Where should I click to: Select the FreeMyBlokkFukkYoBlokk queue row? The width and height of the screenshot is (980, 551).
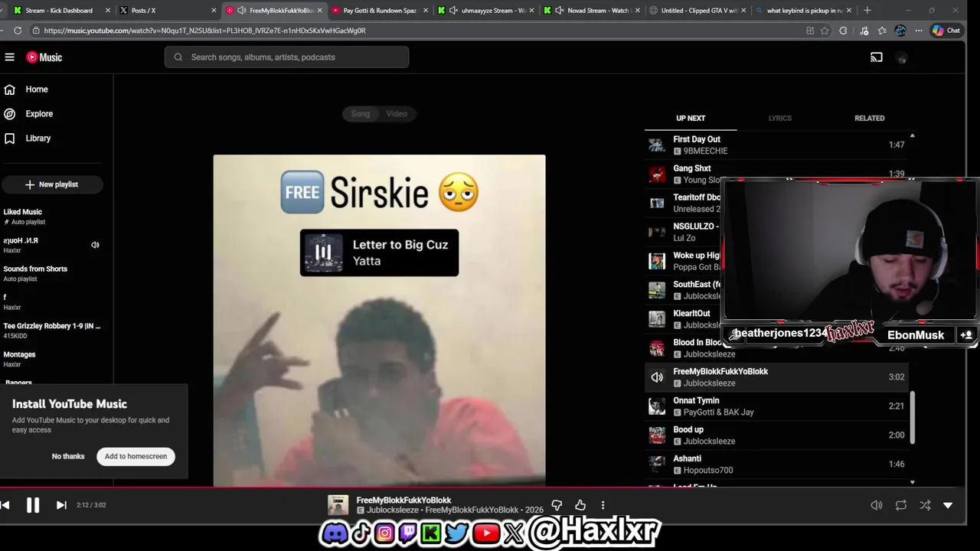(x=777, y=377)
